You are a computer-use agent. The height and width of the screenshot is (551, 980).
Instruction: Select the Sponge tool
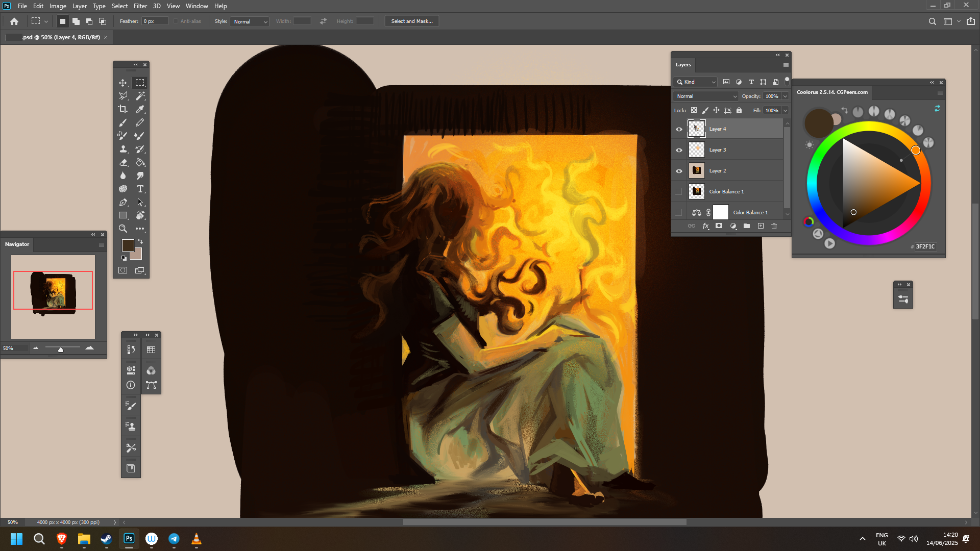(123, 189)
